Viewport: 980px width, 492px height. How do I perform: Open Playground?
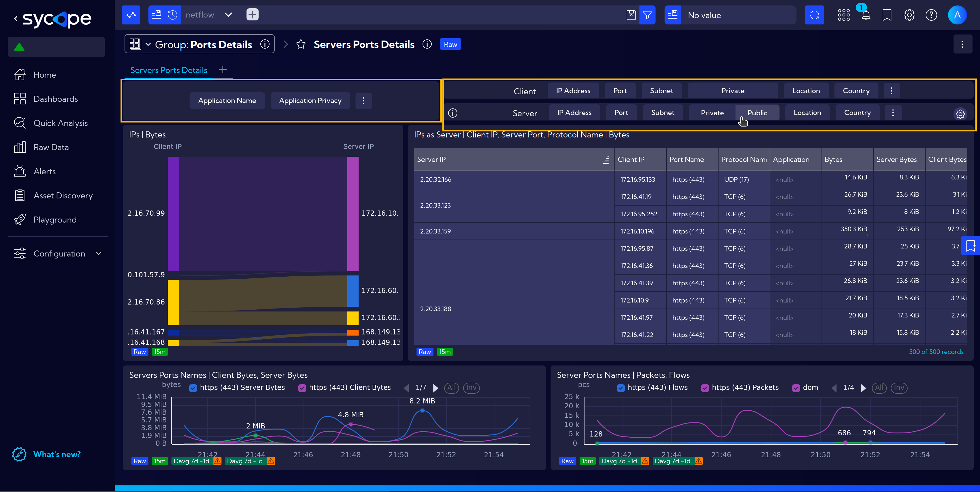pyautogui.click(x=55, y=220)
